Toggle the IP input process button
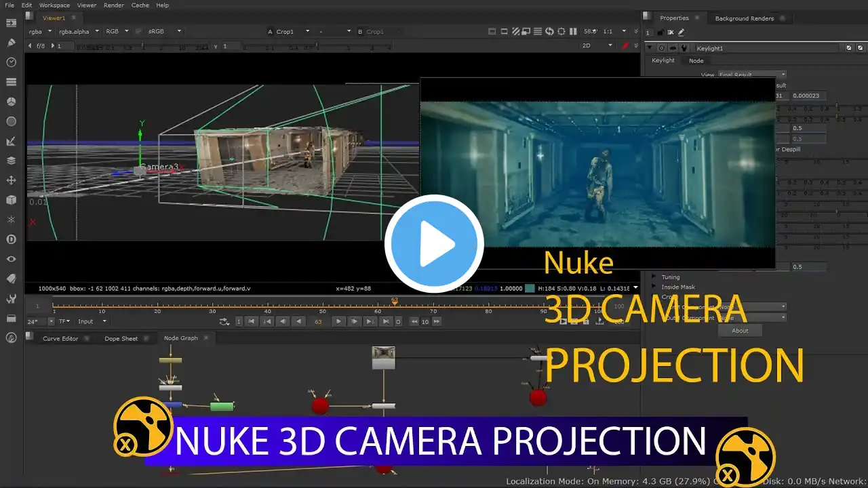This screenshot has width=868, height=488. point(139,31)
